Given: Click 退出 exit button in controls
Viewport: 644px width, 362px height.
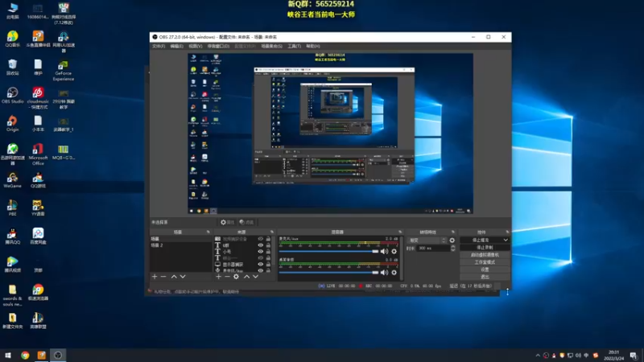Looking at the screenshot, I should tap(485, 277).
